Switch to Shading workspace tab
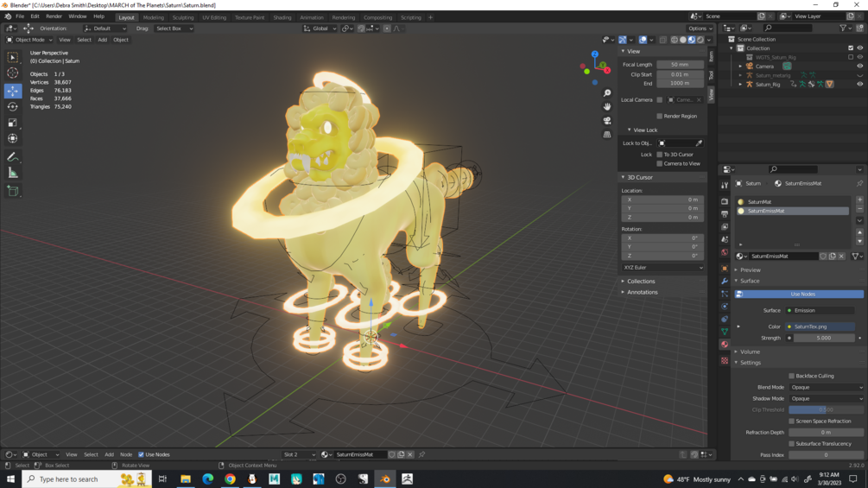This screenshot has width=868, height=488. pos(282,17)
